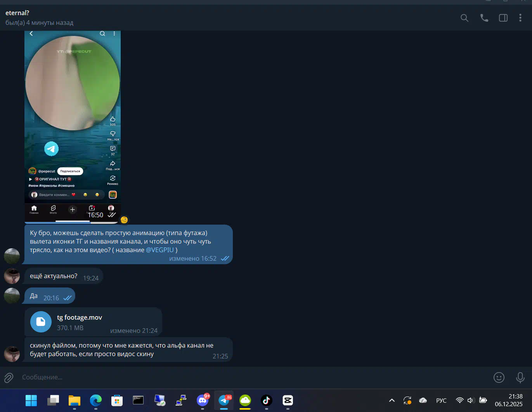532x412 pixels.
Task: Click avatar next to the 'Да' reply
Action: [12, 296]
